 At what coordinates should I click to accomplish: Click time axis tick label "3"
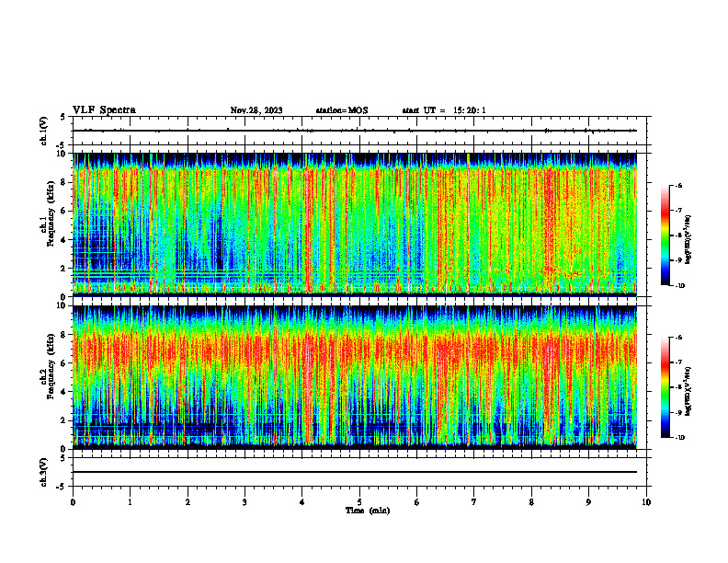245,502
